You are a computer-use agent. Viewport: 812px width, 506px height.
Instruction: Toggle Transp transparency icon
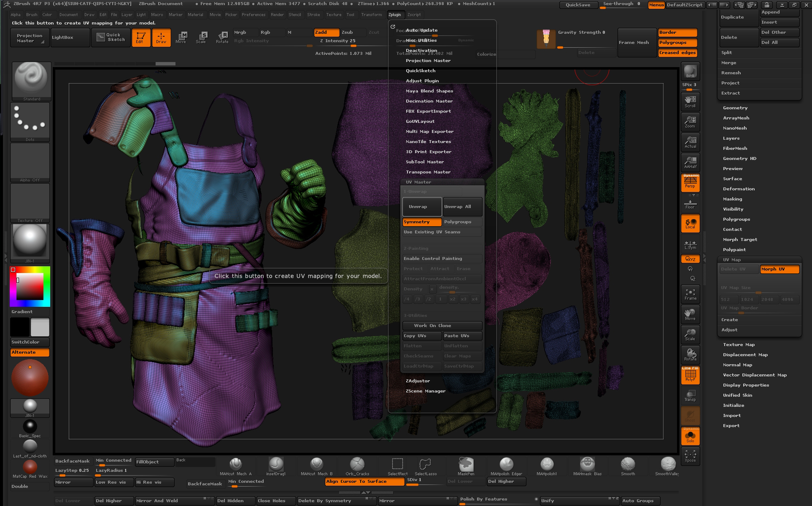click(x=690, y=395)
